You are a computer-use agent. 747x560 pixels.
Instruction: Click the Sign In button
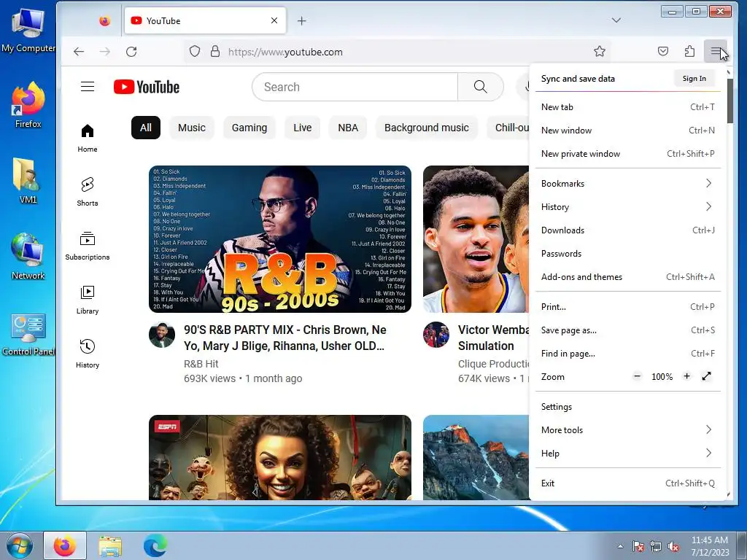click(x=694, y=79)
